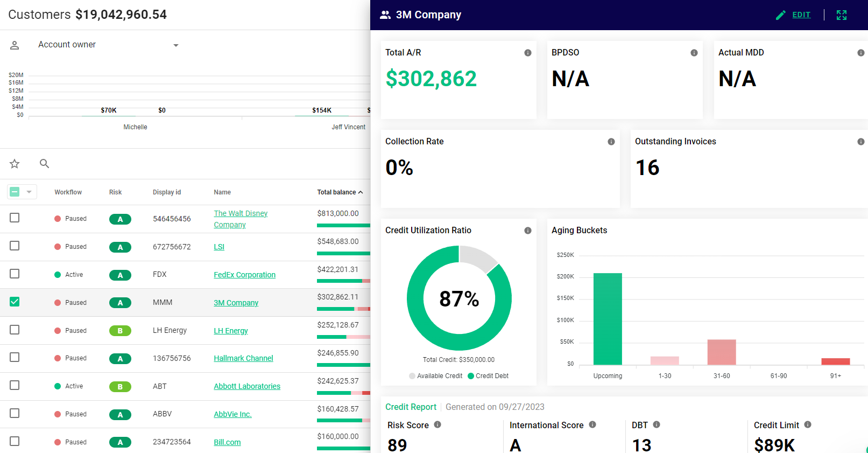The height and width of the screenshot is (453, 868).
Task: Click risk badge A for Hallmark Channel
Action: click(120, 359)
